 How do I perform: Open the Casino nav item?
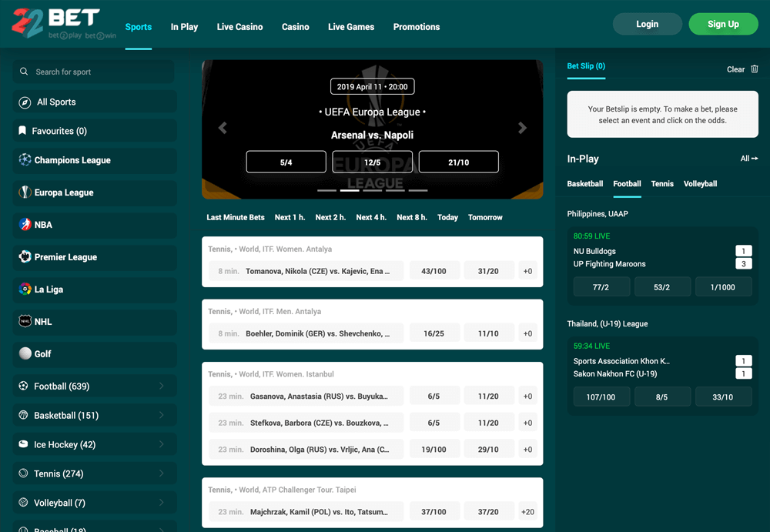coord(295,27)
